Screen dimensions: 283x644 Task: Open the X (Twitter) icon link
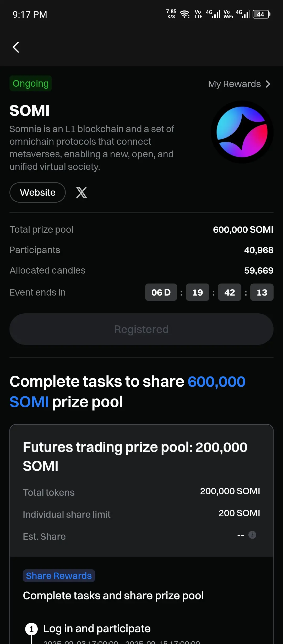pyautogui.click(x=81, y=192)
